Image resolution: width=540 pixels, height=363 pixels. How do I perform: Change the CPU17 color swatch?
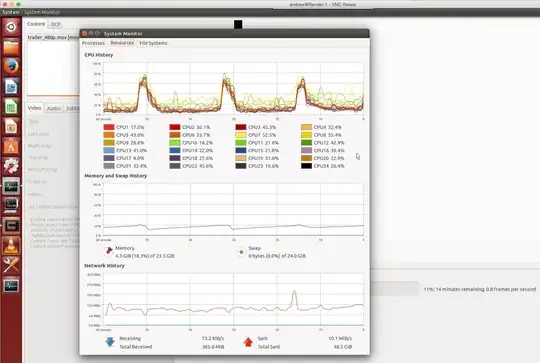(x=109, y=158)
